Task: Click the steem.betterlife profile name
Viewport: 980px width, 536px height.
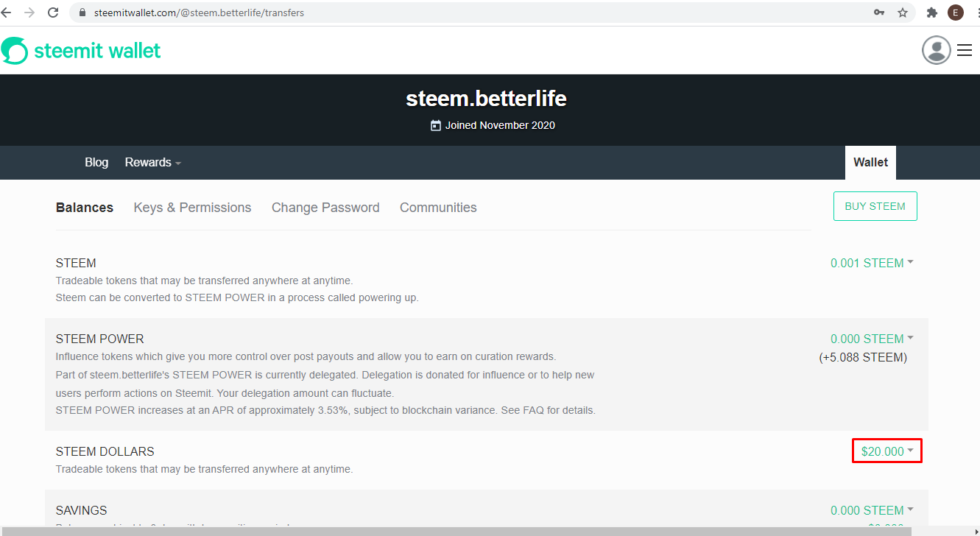Action: (x=487, y=99)
